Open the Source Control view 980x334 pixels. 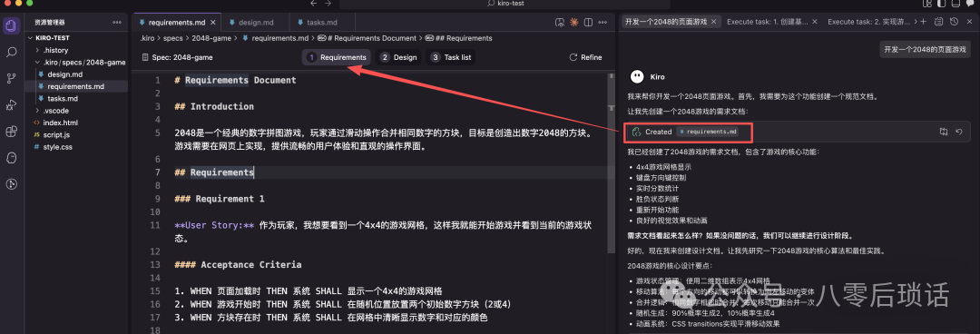click(x=11, y=78)
